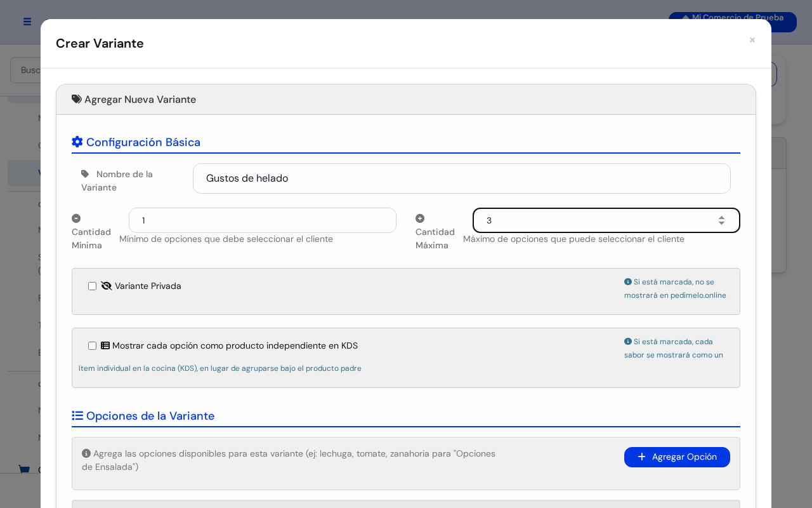Image resolution: width=812 pixels, height=508 pixels.
Task: Open the hamburger menu in the top bar
Action: pyautogui.click(x=27, y=22)
